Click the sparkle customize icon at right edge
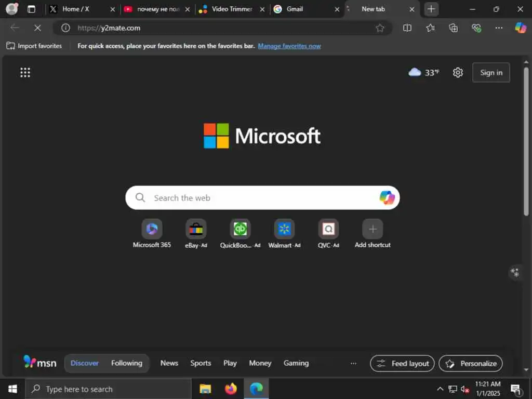 point(515,272)
